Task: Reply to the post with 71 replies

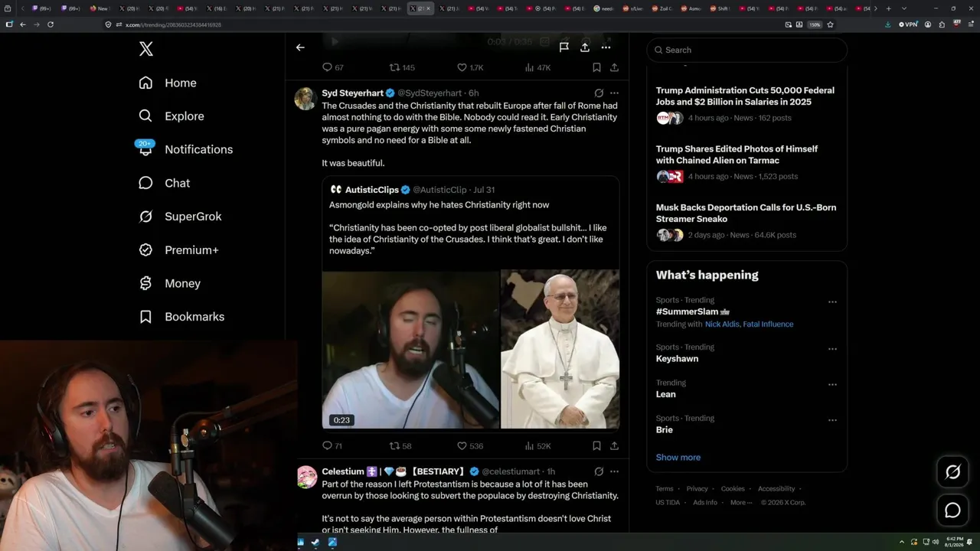Action: tap(332, 445)
